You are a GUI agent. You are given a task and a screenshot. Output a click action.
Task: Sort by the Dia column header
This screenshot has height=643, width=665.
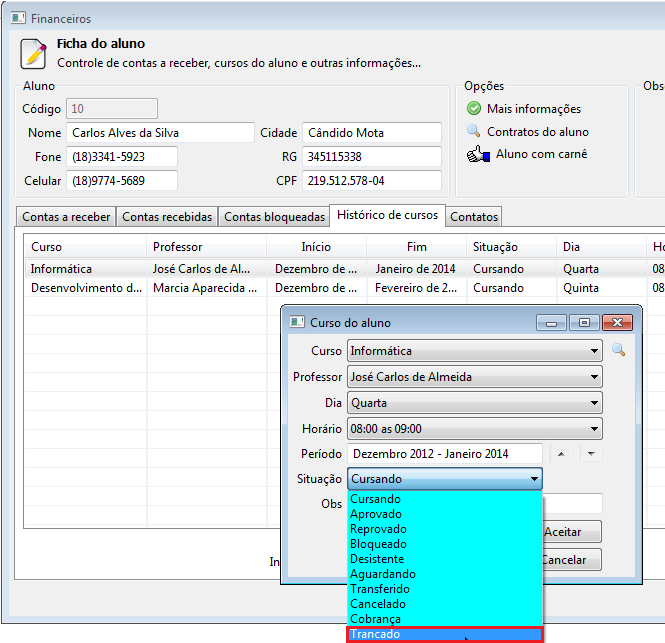[x=601, y=246]
